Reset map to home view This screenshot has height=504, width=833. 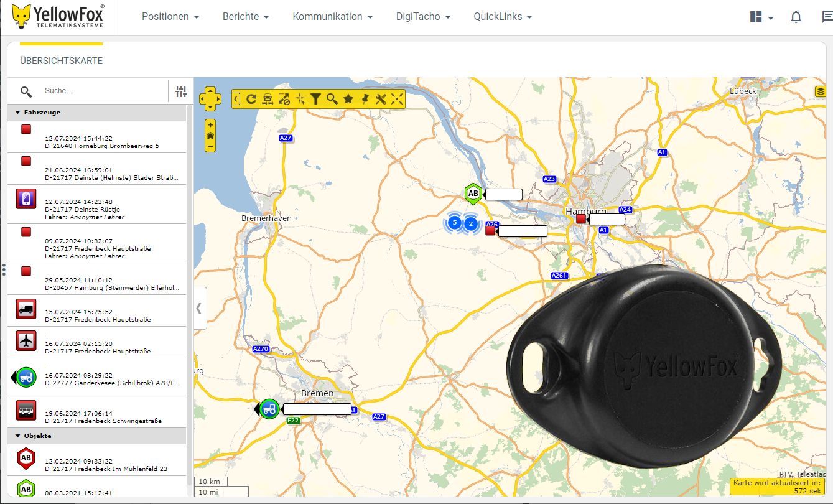click(210, 136)
